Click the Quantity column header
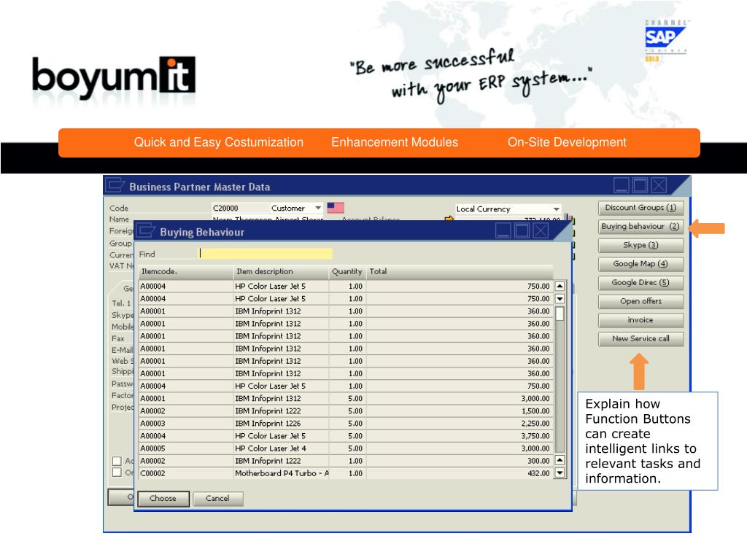 click(x=347, y=272)
